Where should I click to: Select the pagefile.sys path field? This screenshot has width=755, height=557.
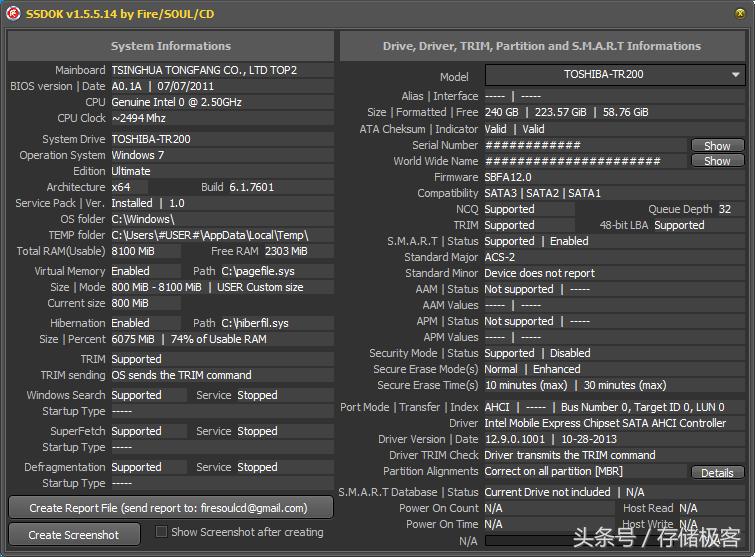click(275, 271)
